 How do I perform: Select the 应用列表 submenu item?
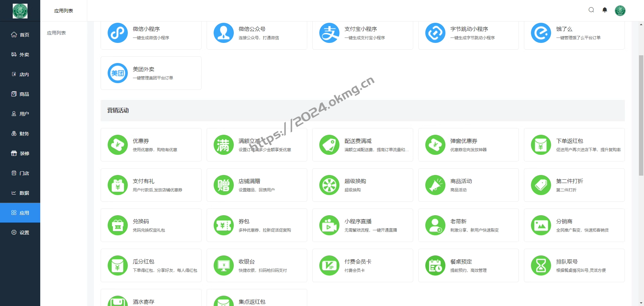click(x=56, y=33)
